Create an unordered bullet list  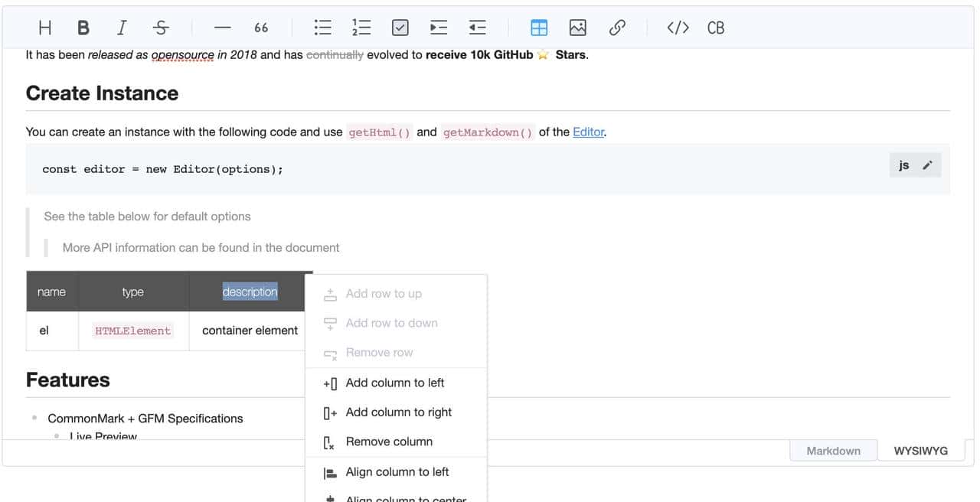click(323, 28)
